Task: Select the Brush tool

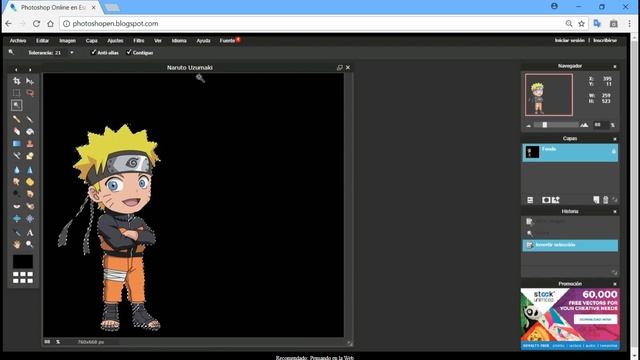Action: coord(30,119)
